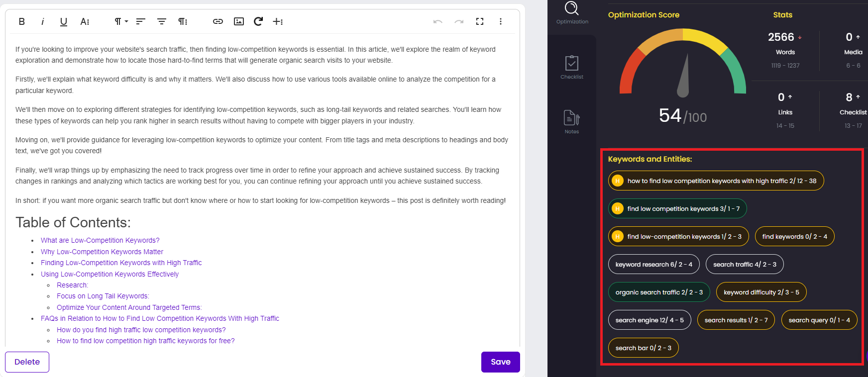This screenshot has height=377, width=868.
Task: Click the Delete button
Action: pos(27,362)
